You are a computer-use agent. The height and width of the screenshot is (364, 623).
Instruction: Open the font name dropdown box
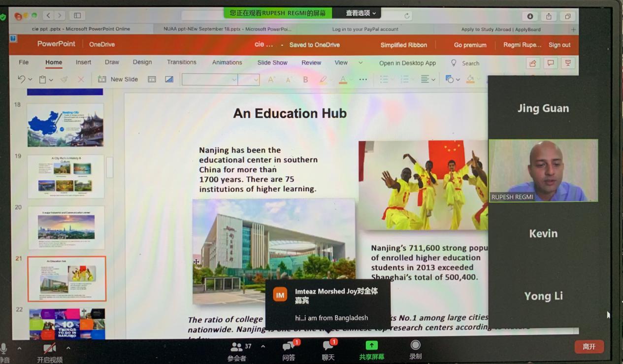pos(209,79)
